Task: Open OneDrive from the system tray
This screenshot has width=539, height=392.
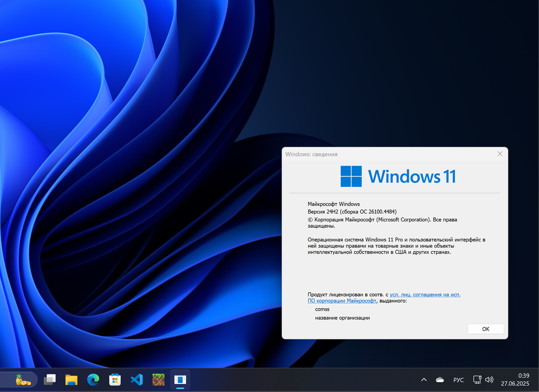Action: coord(439,379)
